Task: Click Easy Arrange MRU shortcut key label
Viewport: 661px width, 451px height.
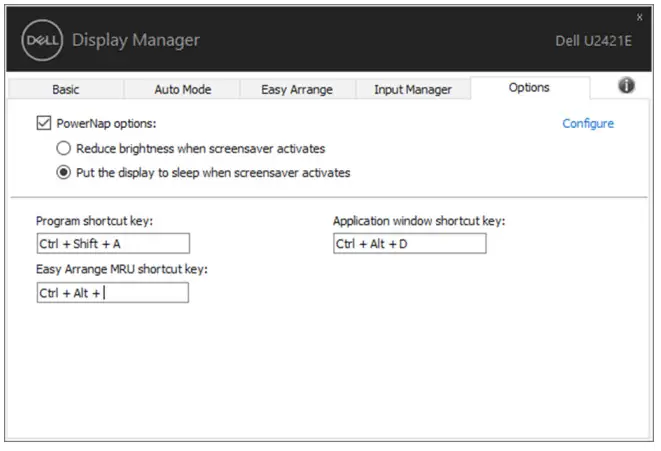Action: coord(122,269)
